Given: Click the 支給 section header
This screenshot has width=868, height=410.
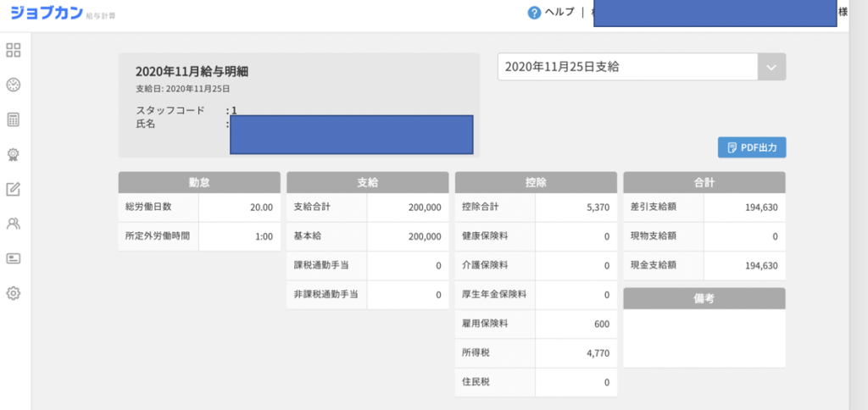Looking at the screenshot, I should (367, 182).
